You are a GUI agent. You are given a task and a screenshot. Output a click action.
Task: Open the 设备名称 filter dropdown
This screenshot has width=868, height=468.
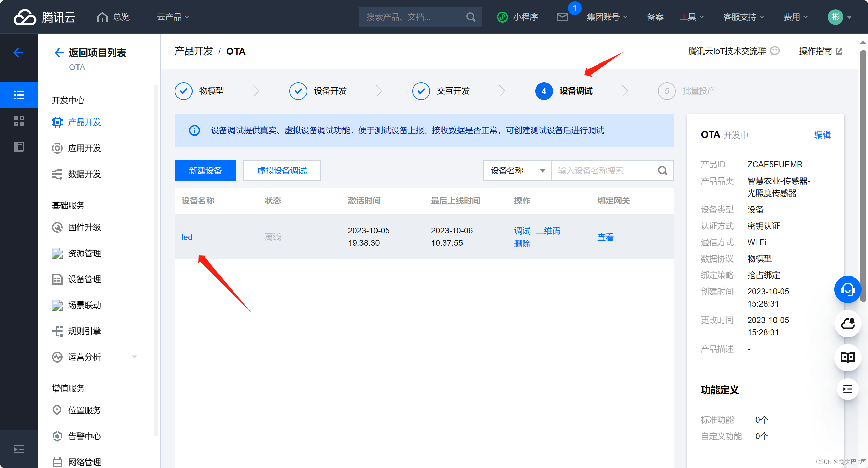coord(517,171)
